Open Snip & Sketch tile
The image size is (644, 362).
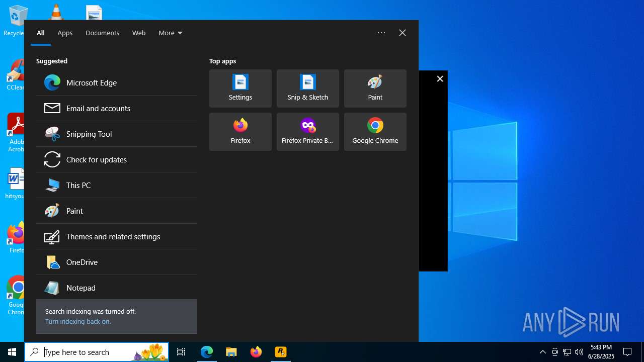(x=308, y=88)
